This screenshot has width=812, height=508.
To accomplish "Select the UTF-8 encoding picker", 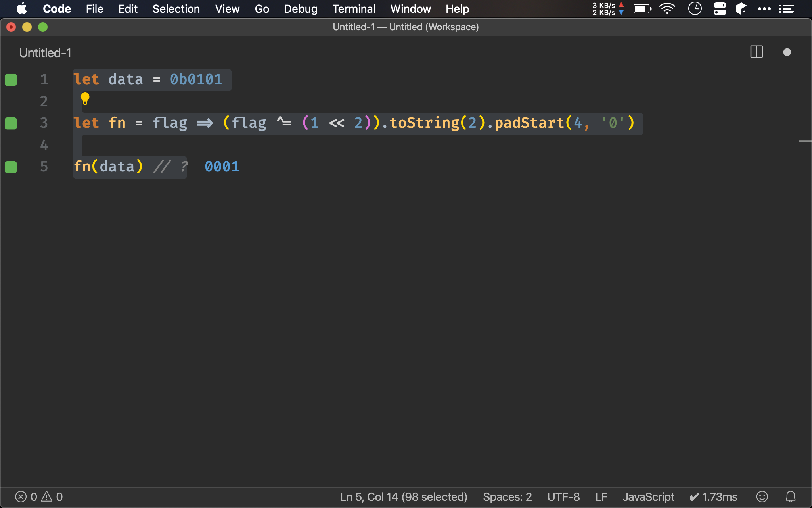I will (x=563, y=497).
